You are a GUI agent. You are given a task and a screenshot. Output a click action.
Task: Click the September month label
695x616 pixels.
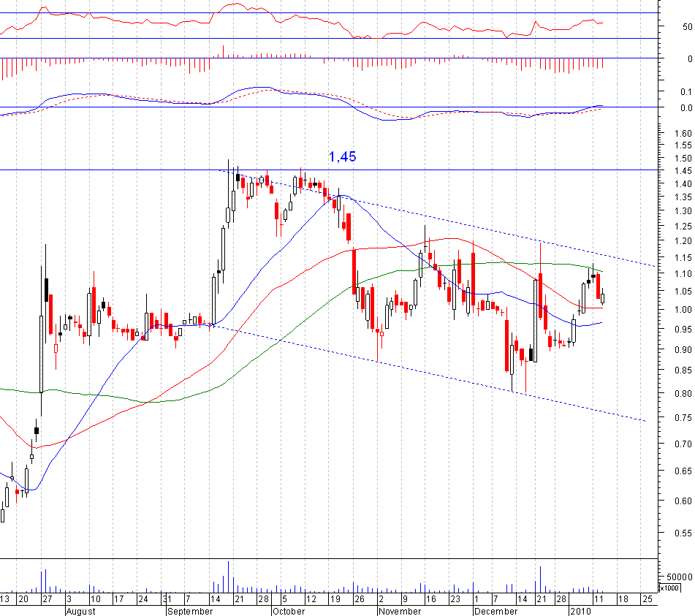190,611
